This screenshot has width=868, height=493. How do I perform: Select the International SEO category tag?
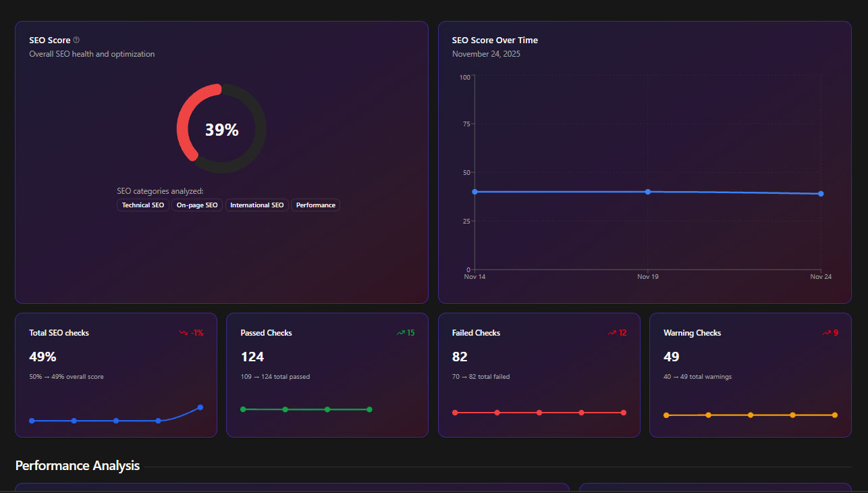[257, 205]
